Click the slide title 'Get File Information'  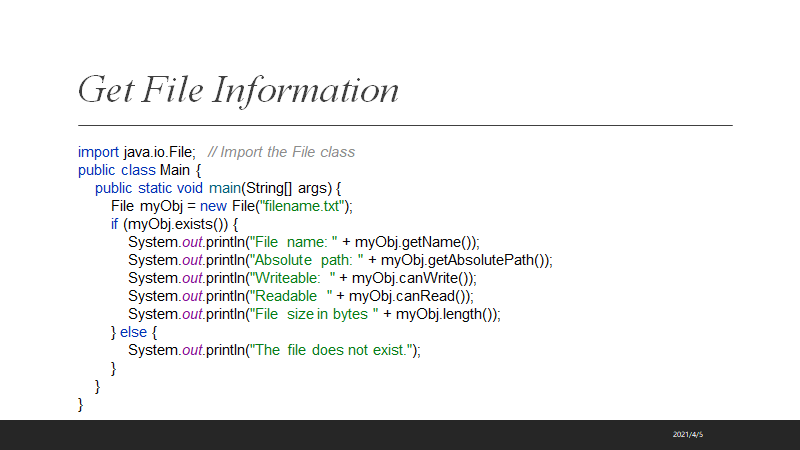[x=238, y=90]
